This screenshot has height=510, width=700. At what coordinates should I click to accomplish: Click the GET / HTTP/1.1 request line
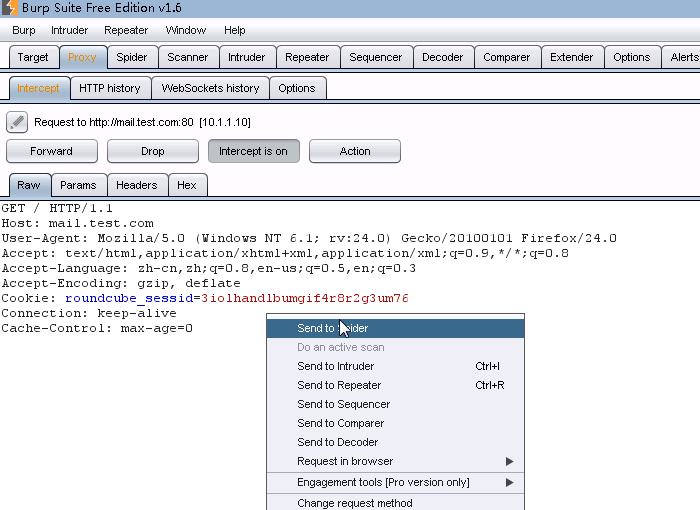pyautogui.click(x=57, y=208)
